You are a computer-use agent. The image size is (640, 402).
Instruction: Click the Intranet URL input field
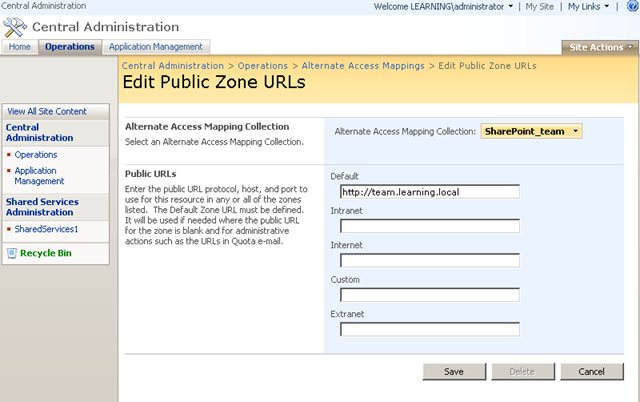pyautogui.click(x=429, y=226)
